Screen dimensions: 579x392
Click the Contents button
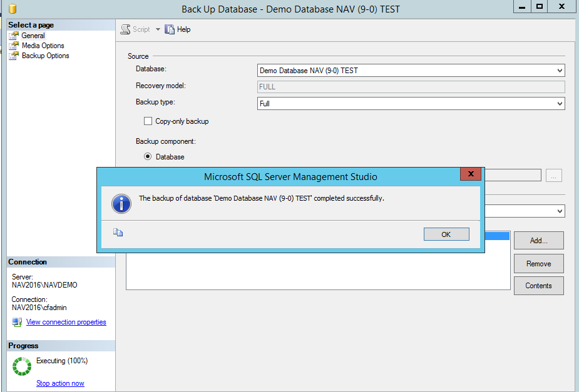click(539, 286)
